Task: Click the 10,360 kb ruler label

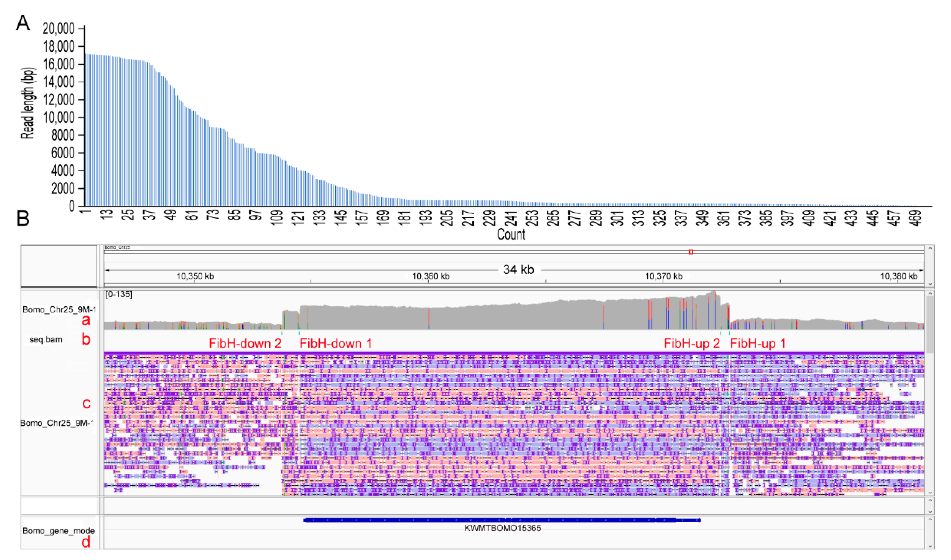Action: click(x=430, y=276)
